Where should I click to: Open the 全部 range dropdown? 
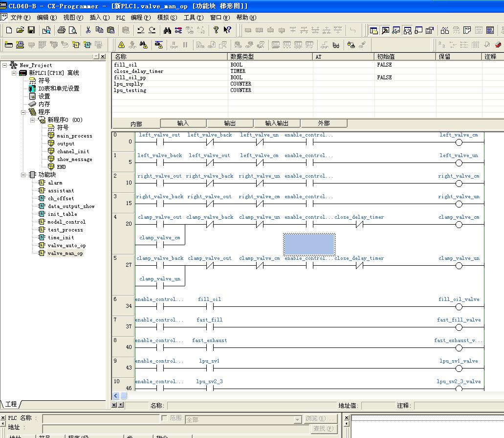[297, 420]
